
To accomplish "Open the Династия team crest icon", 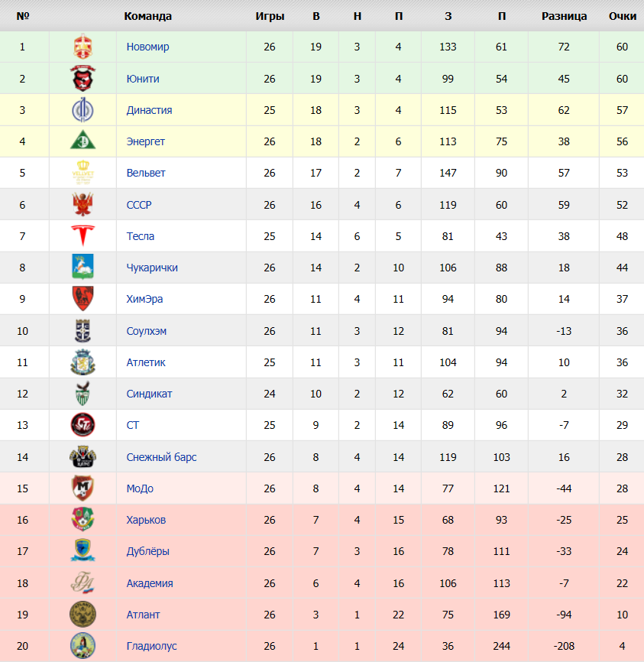I will pos(83,110).
